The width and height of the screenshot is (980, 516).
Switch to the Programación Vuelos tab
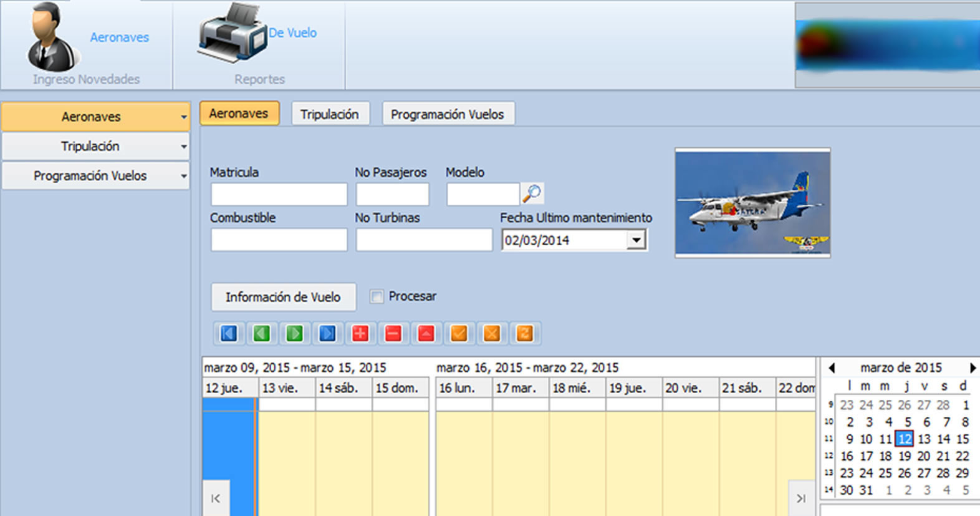pos(448,114)
